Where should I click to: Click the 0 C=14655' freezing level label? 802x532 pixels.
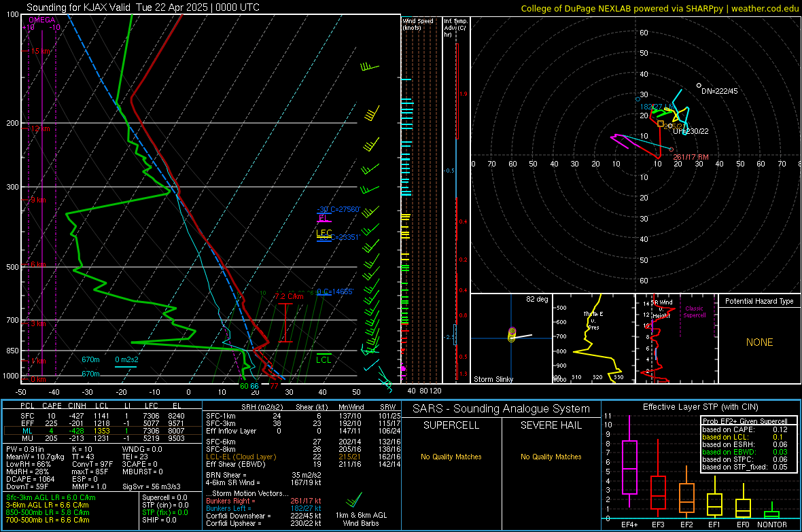tap(335, 291)
